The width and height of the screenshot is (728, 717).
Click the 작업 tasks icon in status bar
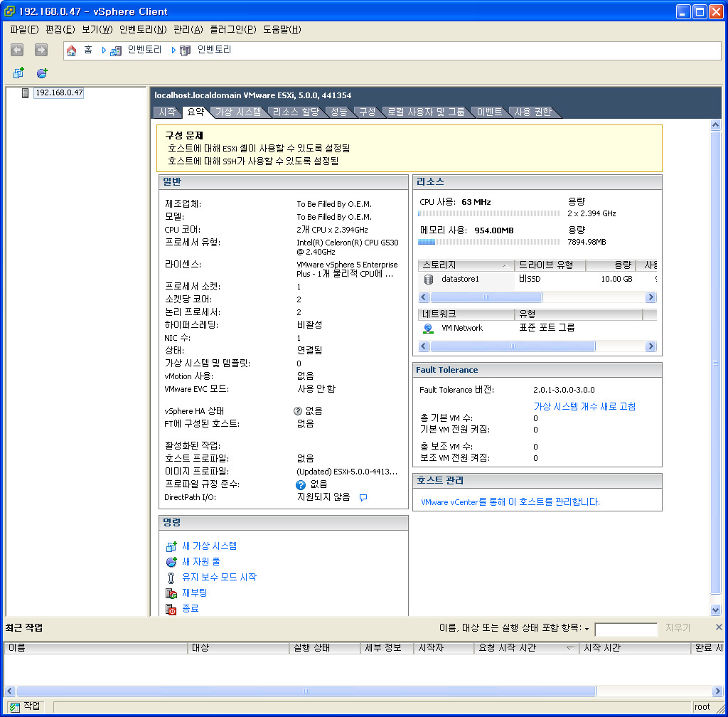(x=15, y=707)
